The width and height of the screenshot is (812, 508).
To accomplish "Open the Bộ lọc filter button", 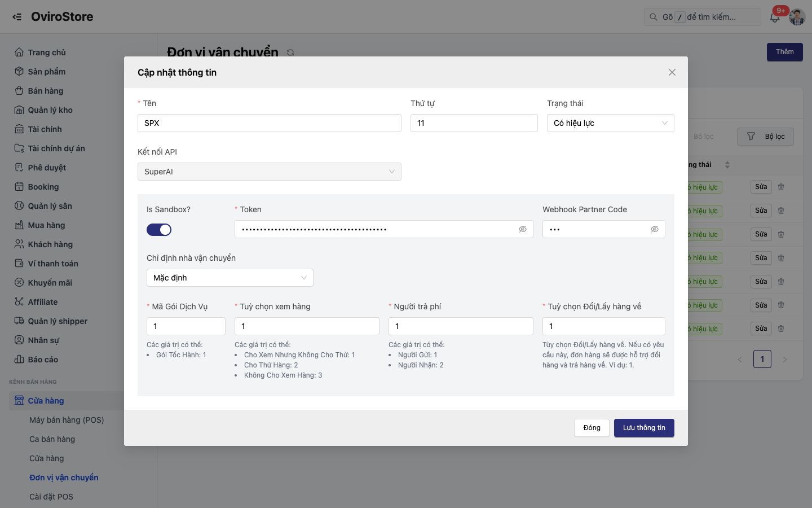I will click(765, 137).
